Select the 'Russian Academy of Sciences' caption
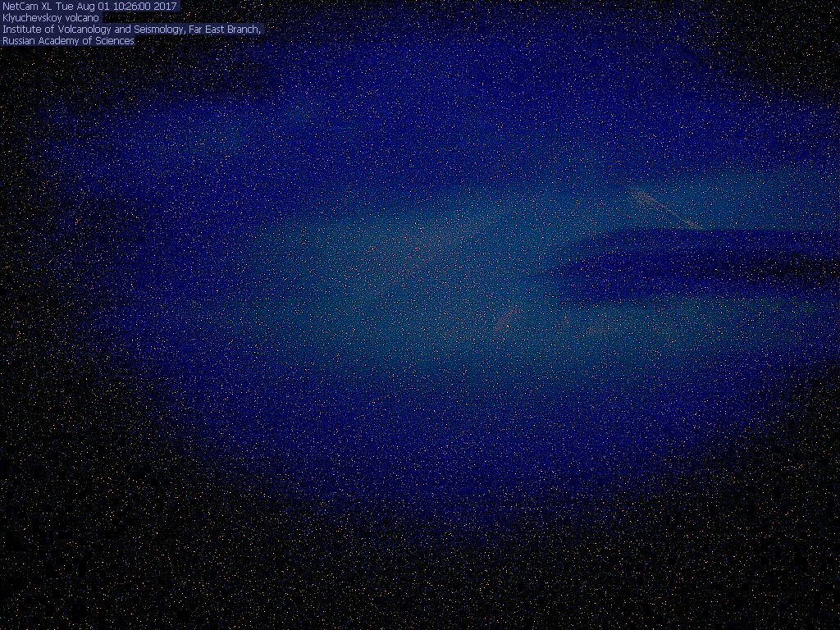This screenshot has width=840, height=630. click(68, 41)
